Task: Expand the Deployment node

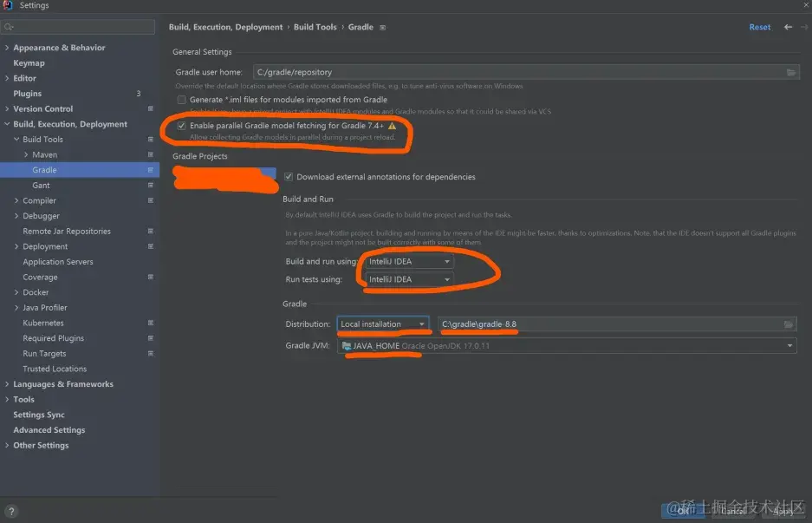Action: (x=16, y=246)
